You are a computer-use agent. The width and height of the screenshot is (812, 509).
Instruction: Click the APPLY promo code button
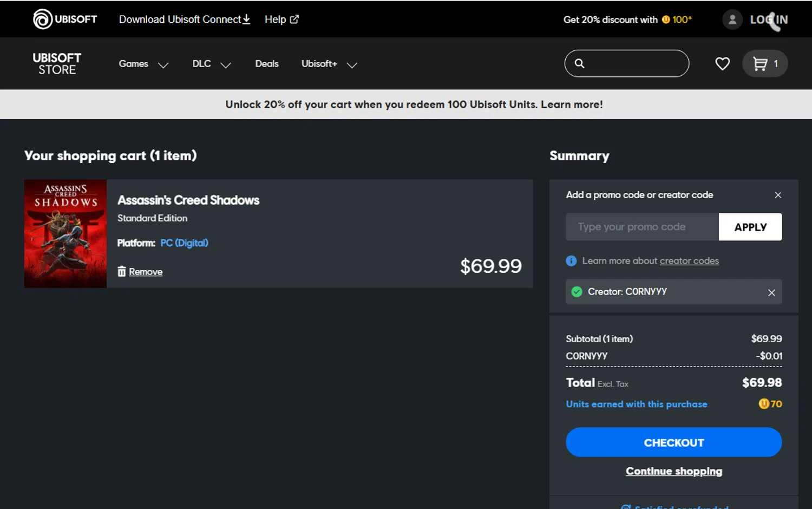pos(750,227)
